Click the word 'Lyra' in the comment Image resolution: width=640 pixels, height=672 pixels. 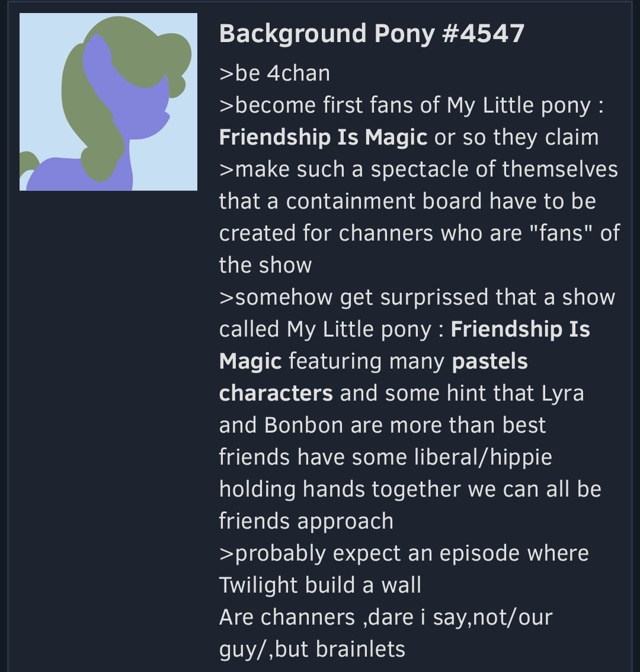[563, 394]
